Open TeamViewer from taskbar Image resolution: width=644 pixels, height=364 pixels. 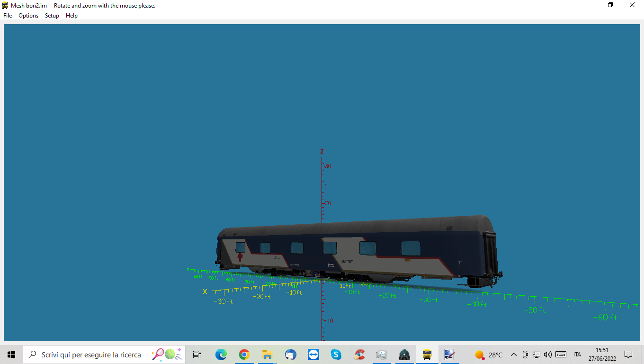click(313, 355)
